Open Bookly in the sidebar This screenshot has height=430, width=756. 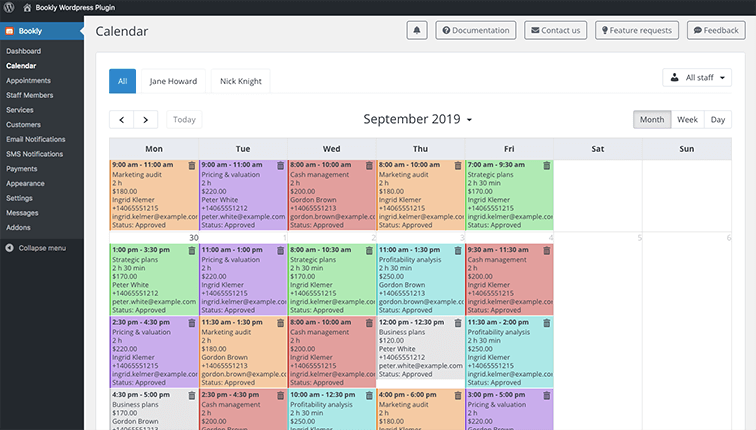(x=42, y=31)
